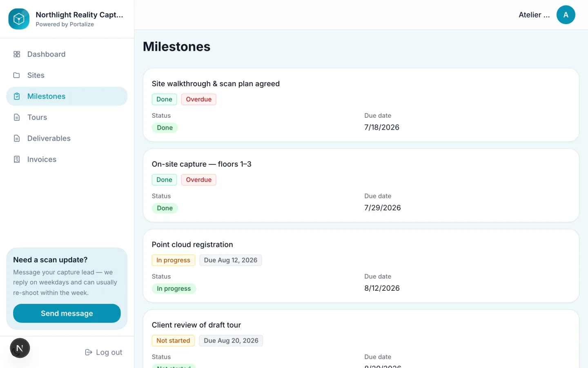Click Due date label in On-site capture card

tap(378, 196)
